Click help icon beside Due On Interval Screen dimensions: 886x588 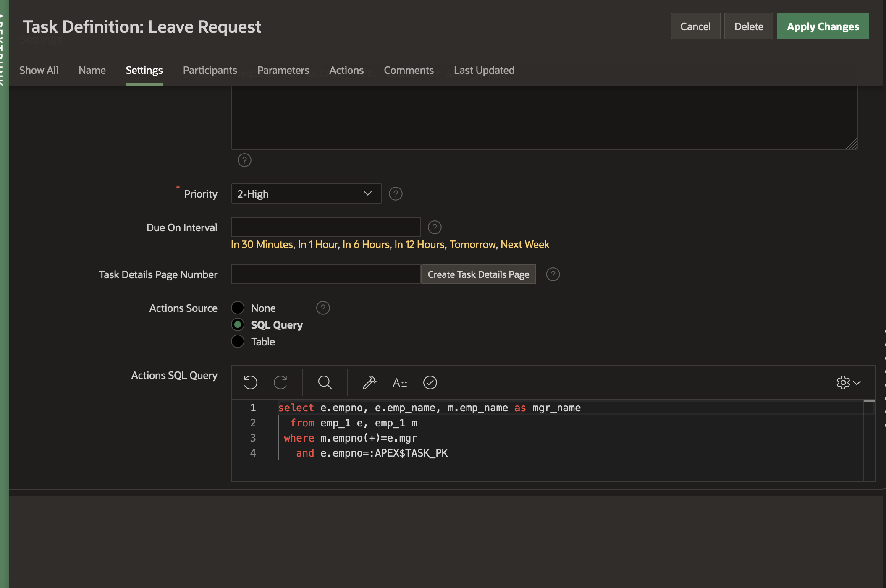(x=435, y=227)
